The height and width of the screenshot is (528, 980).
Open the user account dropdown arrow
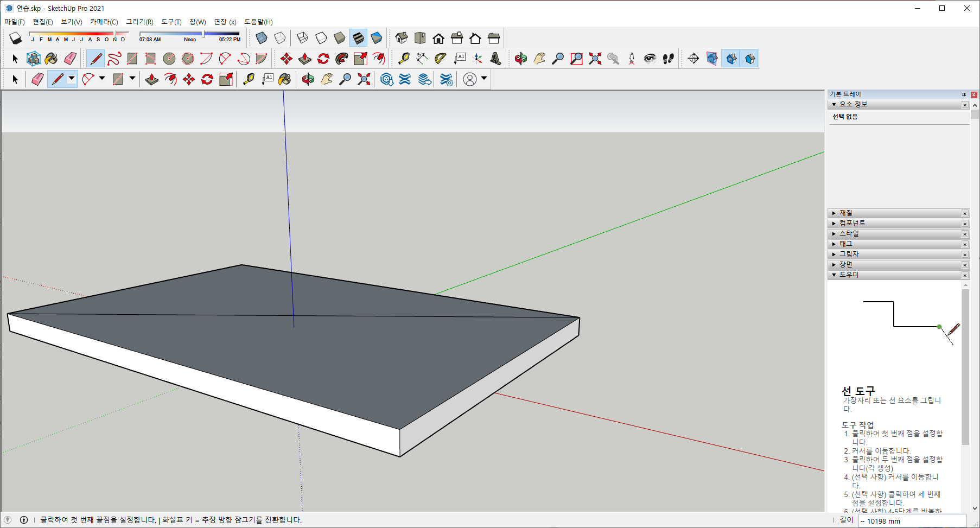[484, 79]
